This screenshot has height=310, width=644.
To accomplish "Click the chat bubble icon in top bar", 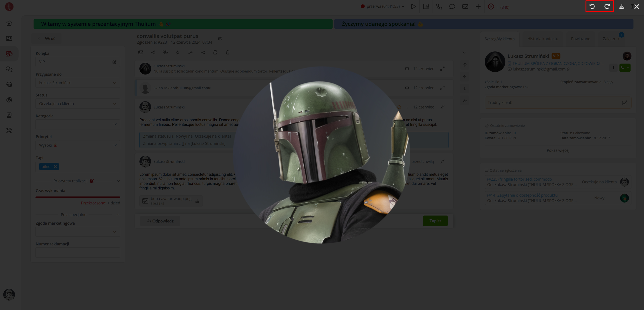I will pos(452,7).
